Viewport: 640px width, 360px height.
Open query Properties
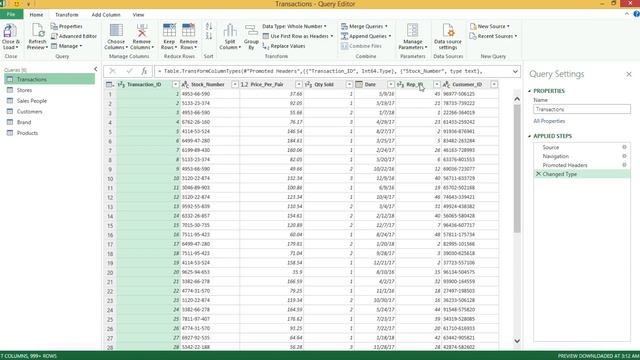pos(67,26)
